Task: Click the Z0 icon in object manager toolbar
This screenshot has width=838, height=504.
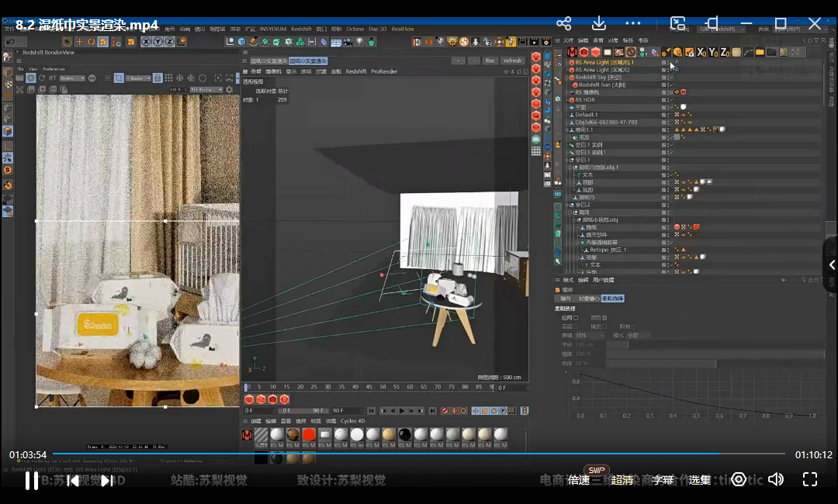Action: pos(725,52)
